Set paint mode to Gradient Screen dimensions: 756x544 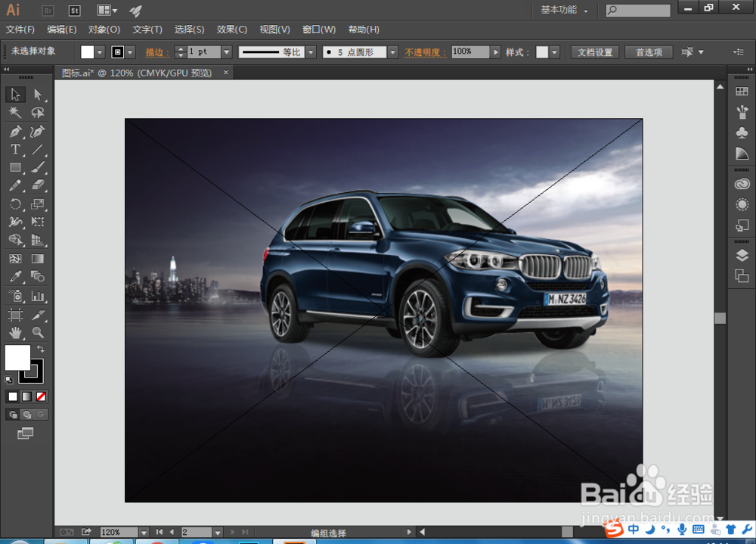click(27, 396)
